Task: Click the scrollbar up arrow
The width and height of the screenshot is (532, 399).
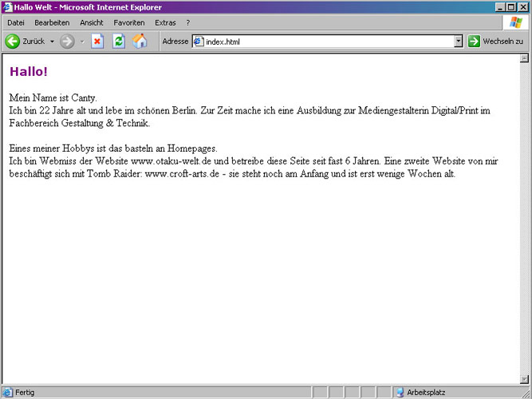Action: point(524,58)
